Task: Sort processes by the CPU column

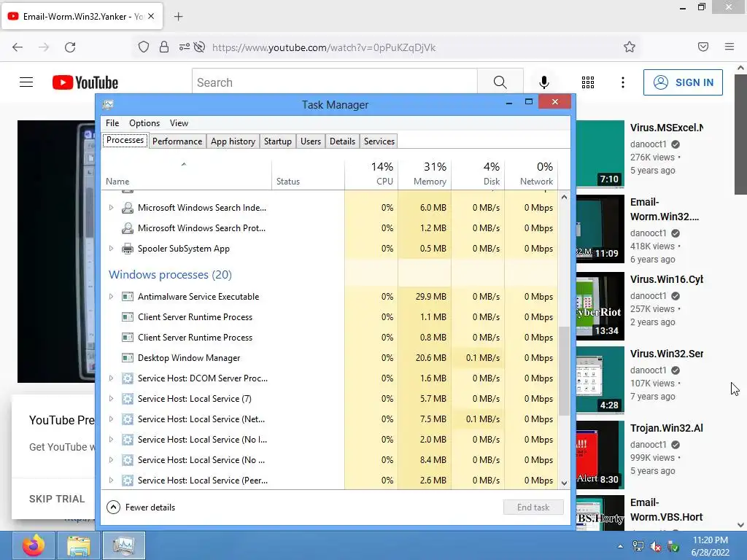Action: 371,174
